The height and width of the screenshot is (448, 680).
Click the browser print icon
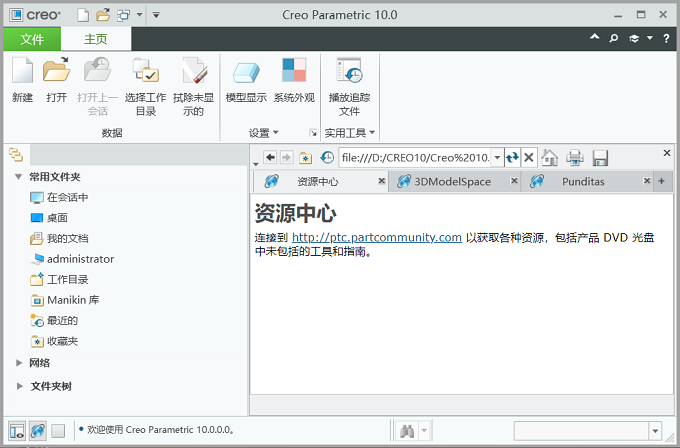pyautogui.click(x=575, y=158)
